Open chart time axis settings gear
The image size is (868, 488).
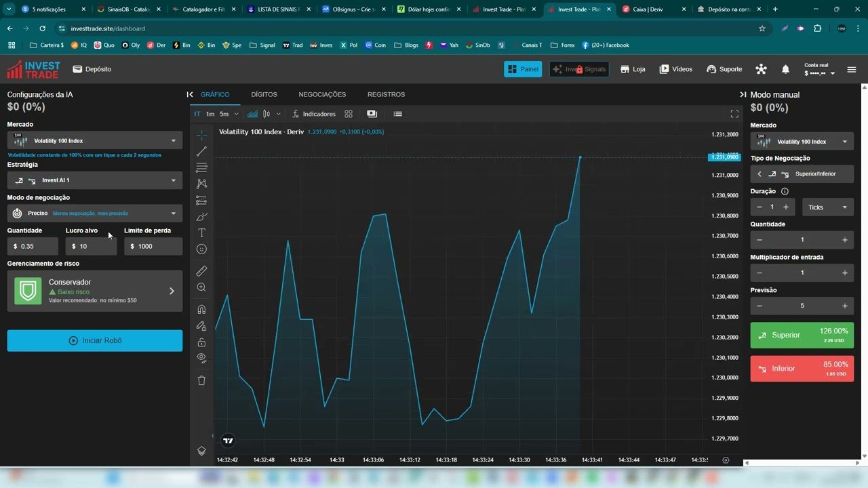pyautogui.click(x=726, y=460)
